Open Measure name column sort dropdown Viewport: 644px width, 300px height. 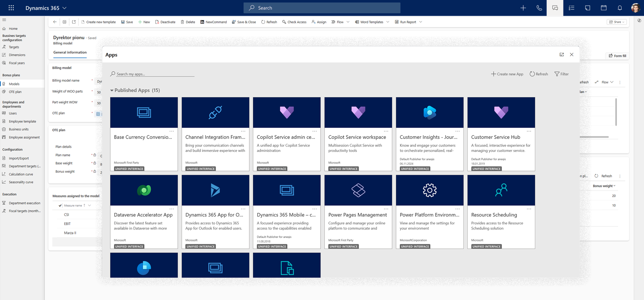pyautogui.click(x=89, y=206)
